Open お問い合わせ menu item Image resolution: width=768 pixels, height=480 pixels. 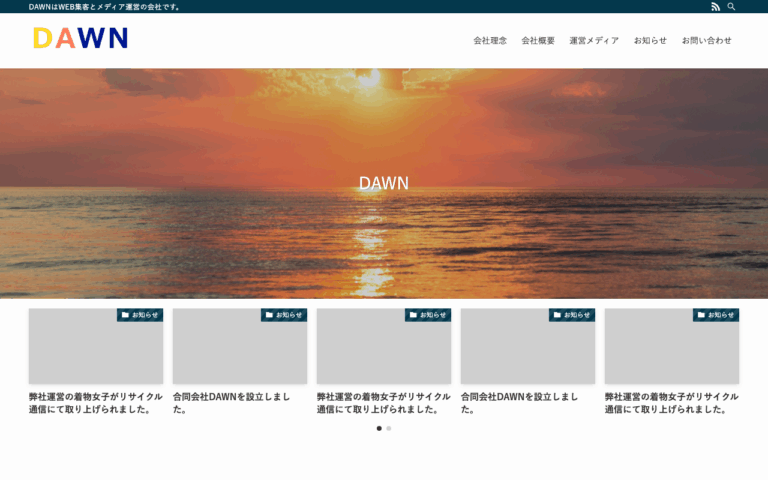(x=706, y=41)
